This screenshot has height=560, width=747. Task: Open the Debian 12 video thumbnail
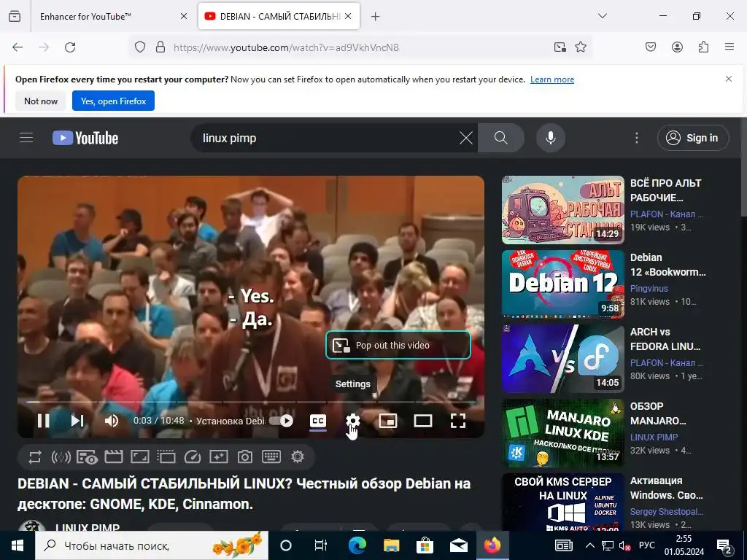tap(562, 284)
